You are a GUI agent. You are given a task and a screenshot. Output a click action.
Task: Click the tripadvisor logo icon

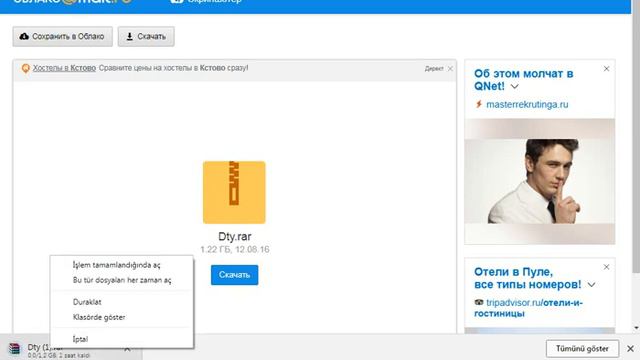click(479, 302)
